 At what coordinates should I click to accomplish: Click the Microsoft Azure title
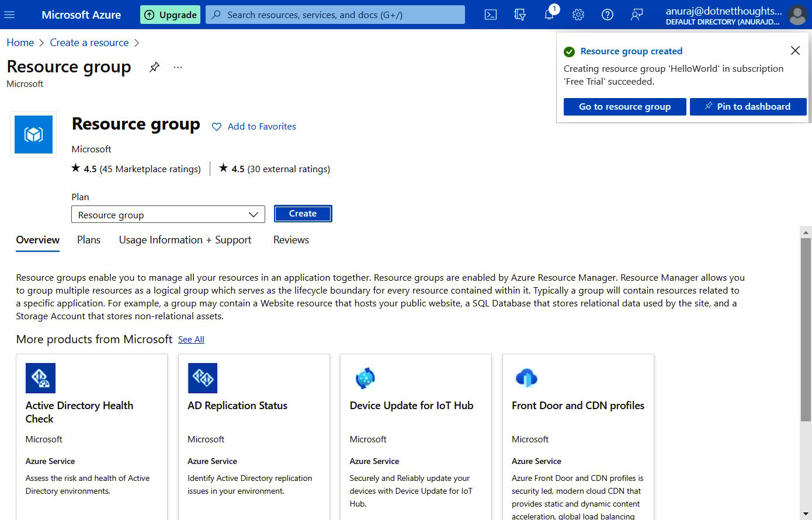(81, 15)
